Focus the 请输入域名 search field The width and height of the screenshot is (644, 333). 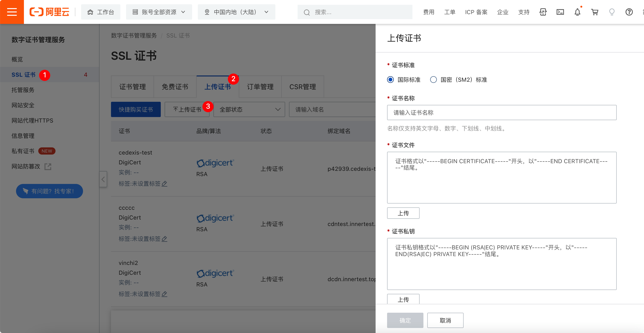pyautogui.click(x=332, y=109)
